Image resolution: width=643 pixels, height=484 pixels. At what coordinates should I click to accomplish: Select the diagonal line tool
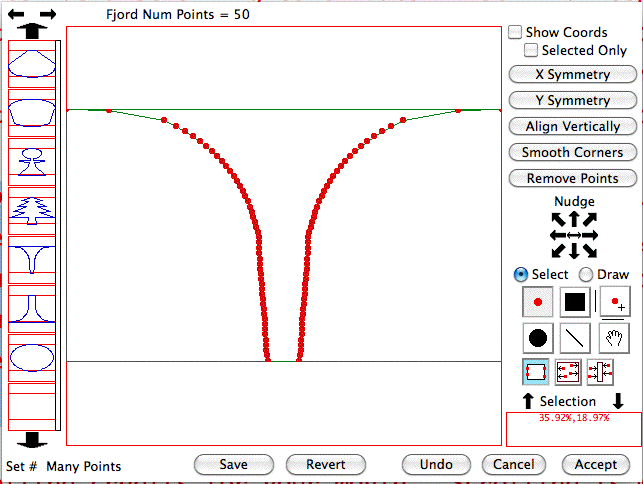coord(575,337)
